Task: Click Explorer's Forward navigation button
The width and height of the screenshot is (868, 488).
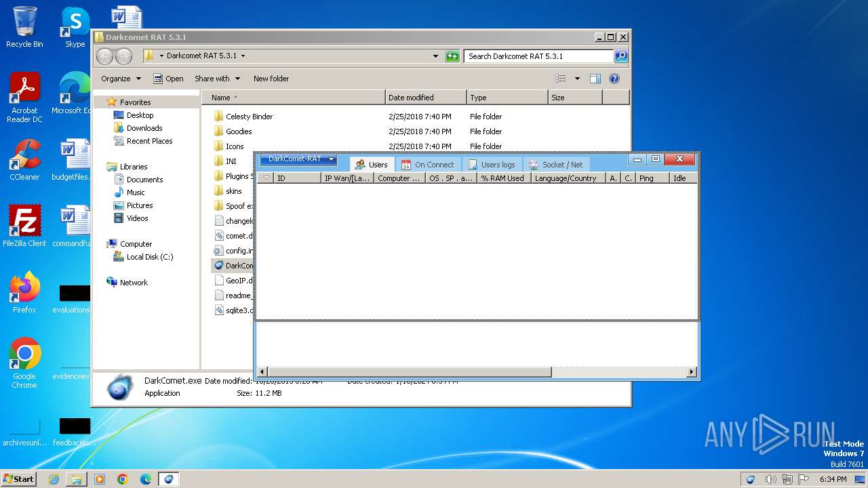Action: tap(123, 56)
